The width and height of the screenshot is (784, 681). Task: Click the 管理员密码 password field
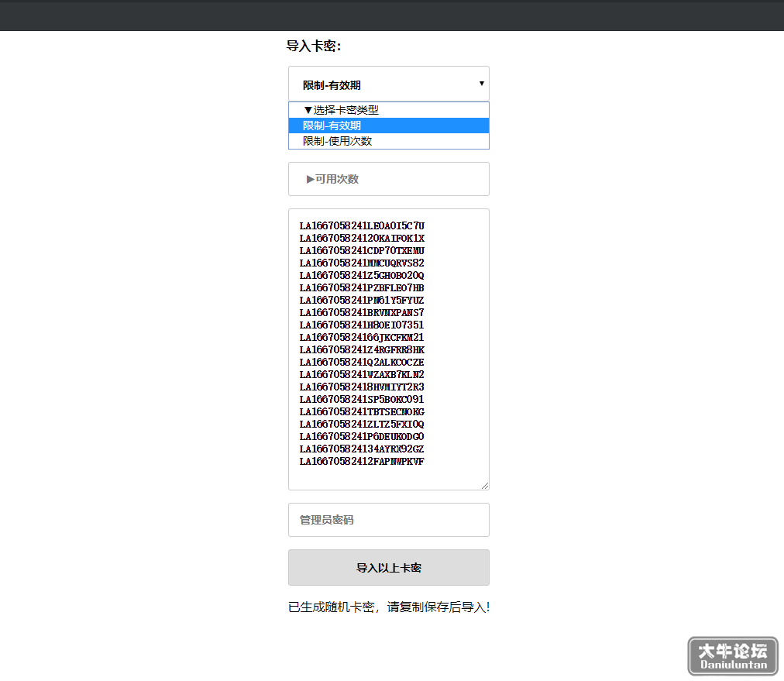tap(388, 520)
